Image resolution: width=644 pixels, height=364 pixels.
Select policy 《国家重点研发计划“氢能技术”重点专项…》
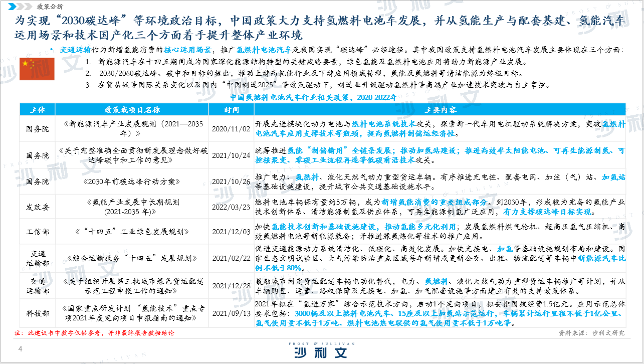click(x=133, y=313)
